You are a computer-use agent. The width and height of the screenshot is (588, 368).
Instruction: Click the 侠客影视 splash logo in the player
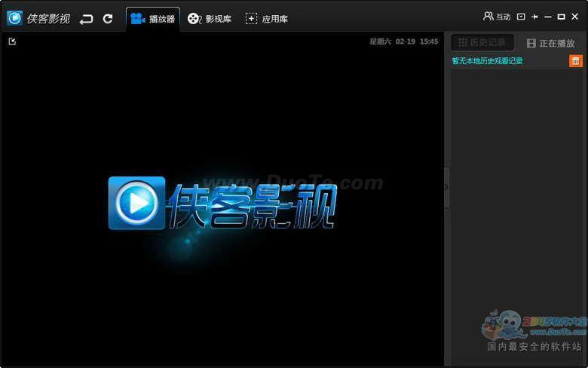(222, 203)
